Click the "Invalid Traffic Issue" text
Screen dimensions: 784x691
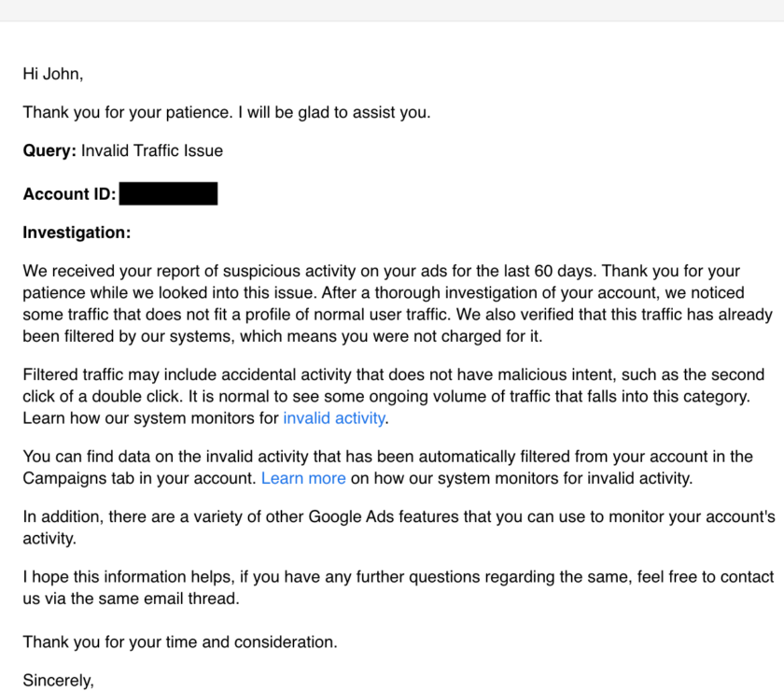(x=152, y=150)
